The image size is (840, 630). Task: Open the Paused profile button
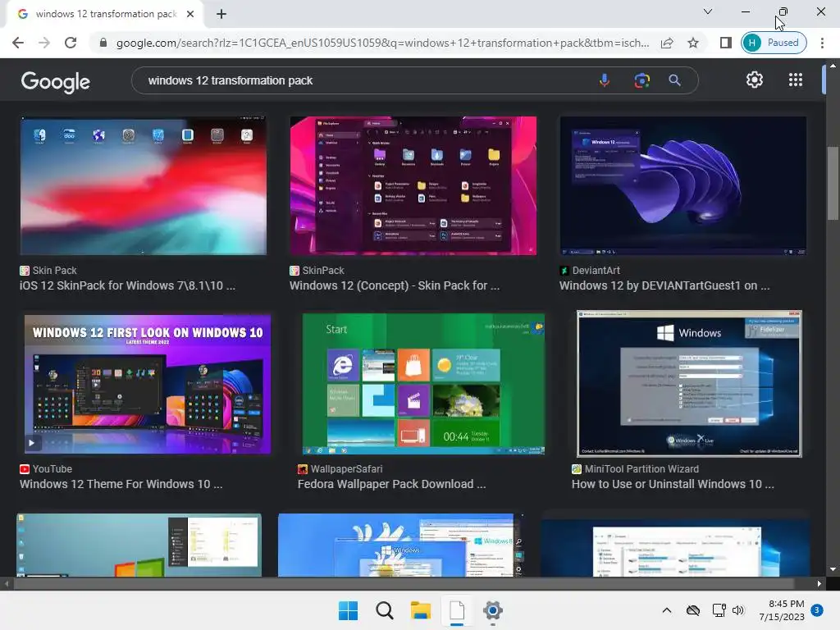(774, 43)
